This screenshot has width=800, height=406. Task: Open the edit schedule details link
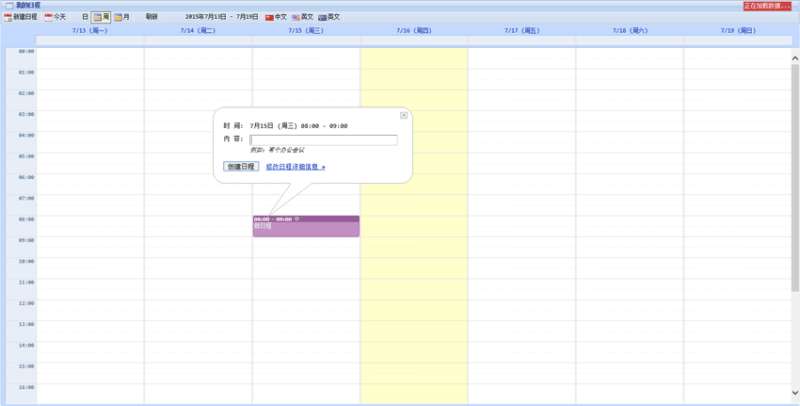[x=295, y=167]
